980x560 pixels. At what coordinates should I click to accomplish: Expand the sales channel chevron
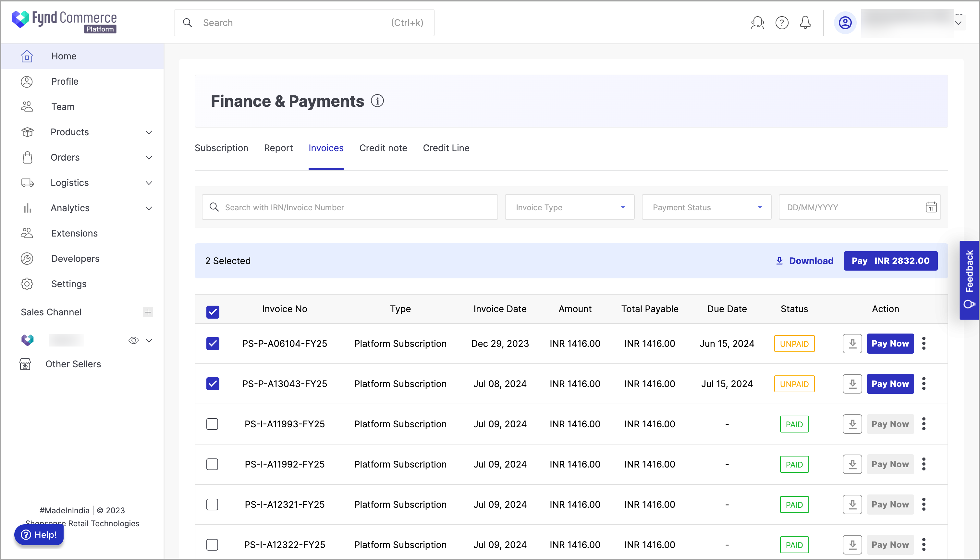click(x=149, y=340)
